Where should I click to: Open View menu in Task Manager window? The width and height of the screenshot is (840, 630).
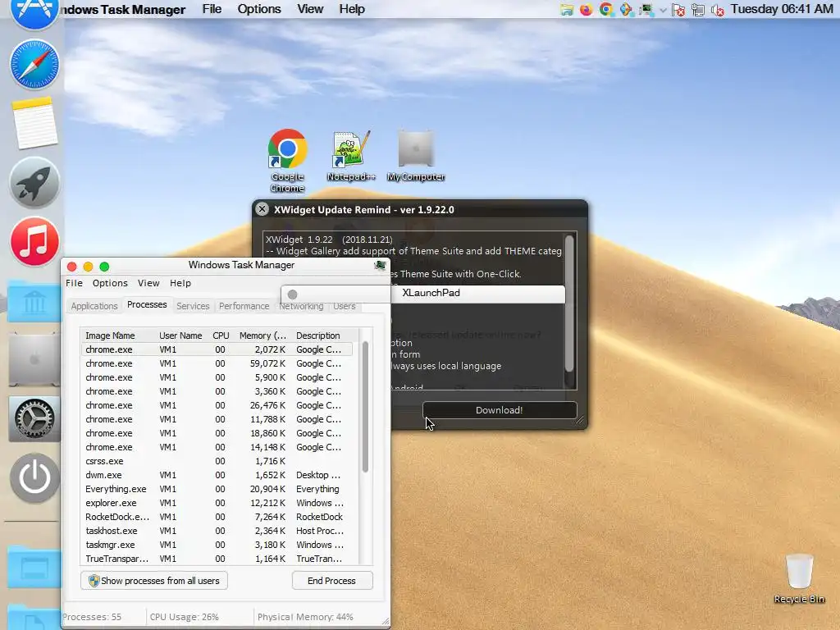[x=148, y=283]
